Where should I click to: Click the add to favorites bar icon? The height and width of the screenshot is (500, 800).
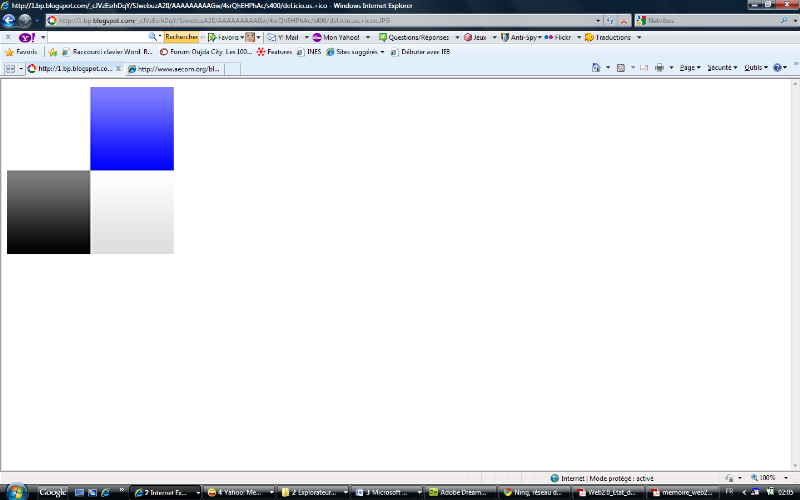[x=53, y=52]
